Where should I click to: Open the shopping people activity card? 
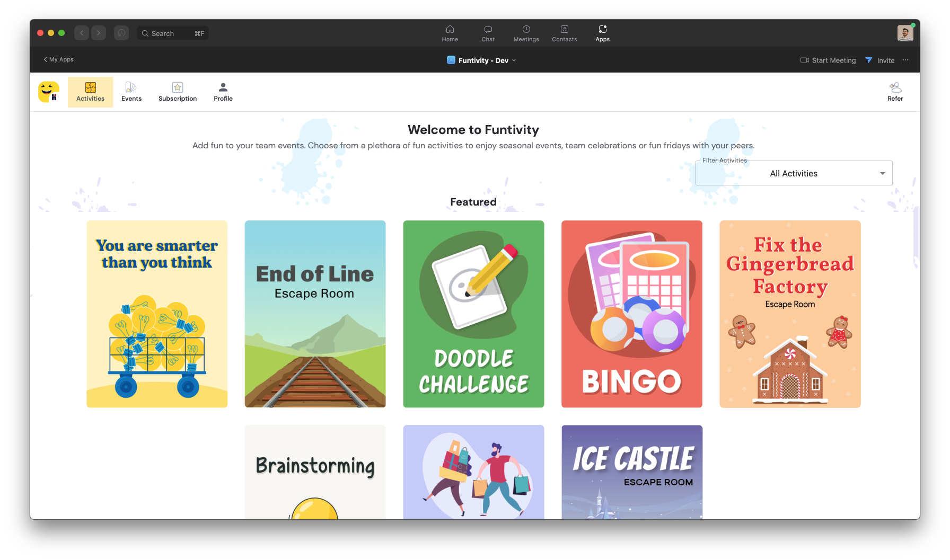(x=473, y=472)
